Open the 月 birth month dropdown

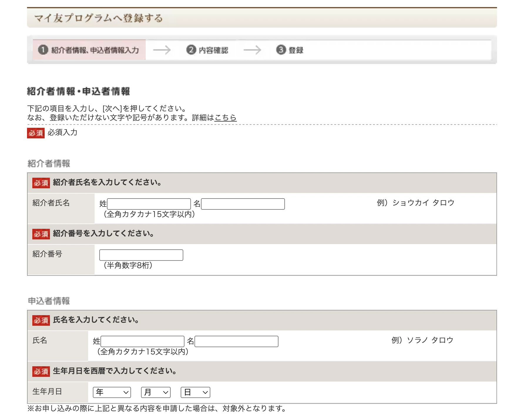156,392
